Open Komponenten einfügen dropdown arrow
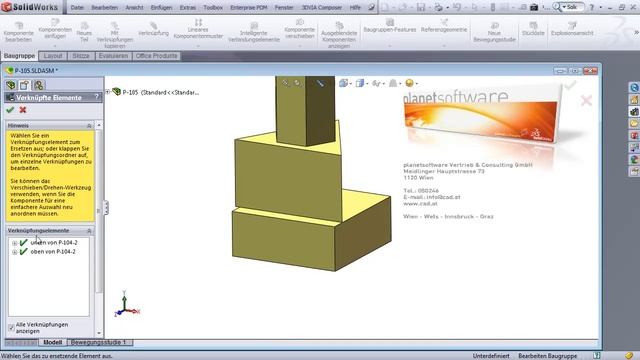 point(55,46)
